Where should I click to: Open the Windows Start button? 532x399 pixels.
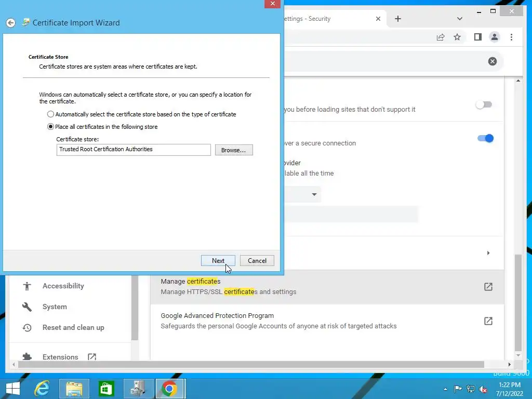point(13,389)
